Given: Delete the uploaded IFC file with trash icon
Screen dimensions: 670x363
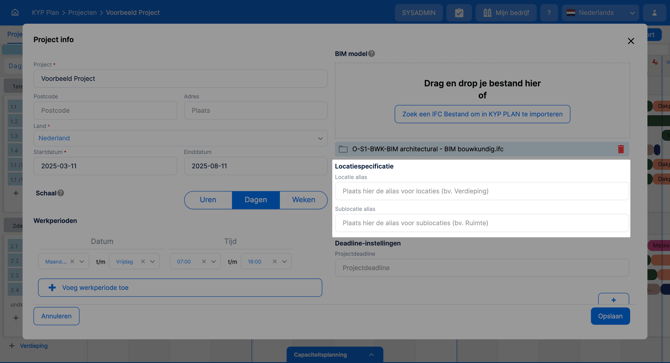Looking at the screenshot, I should (621, 149).
